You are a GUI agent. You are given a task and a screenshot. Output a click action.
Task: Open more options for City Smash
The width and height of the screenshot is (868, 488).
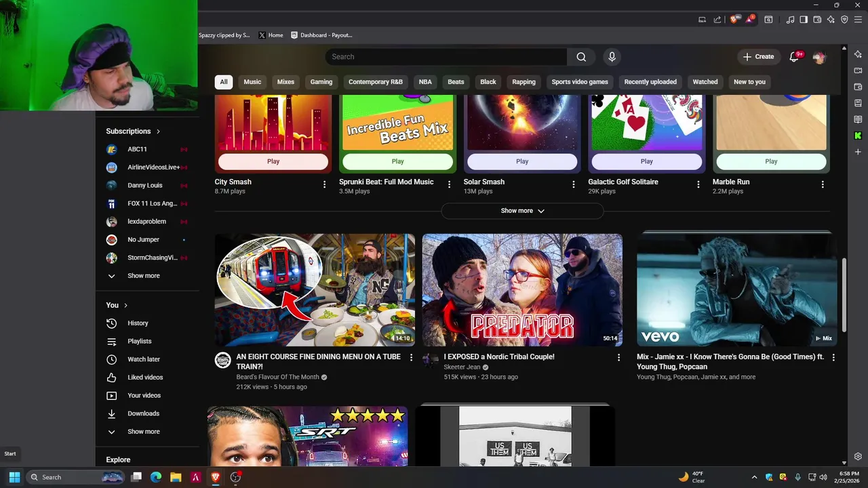(324, 184)
